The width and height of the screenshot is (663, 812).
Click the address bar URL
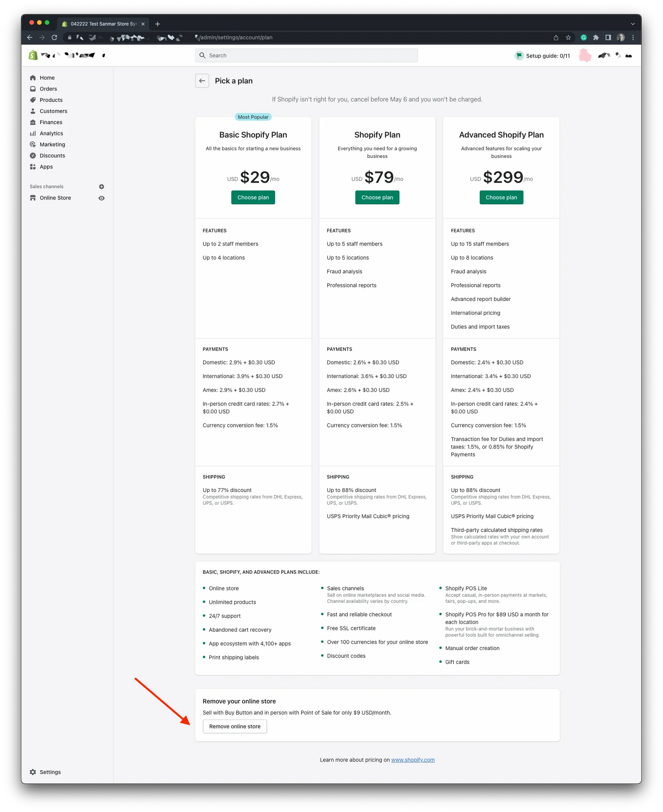[235, 37]
